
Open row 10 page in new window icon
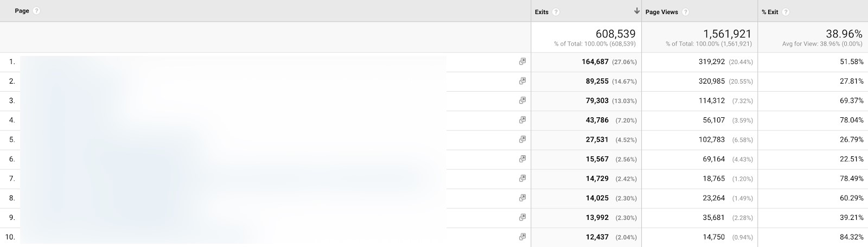click(x=522, y=237)
